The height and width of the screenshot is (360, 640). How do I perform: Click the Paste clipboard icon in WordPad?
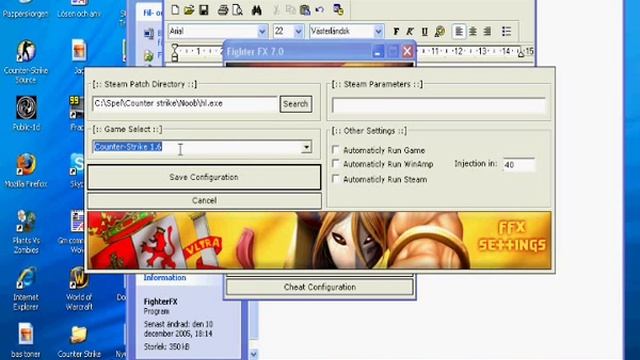305,10
